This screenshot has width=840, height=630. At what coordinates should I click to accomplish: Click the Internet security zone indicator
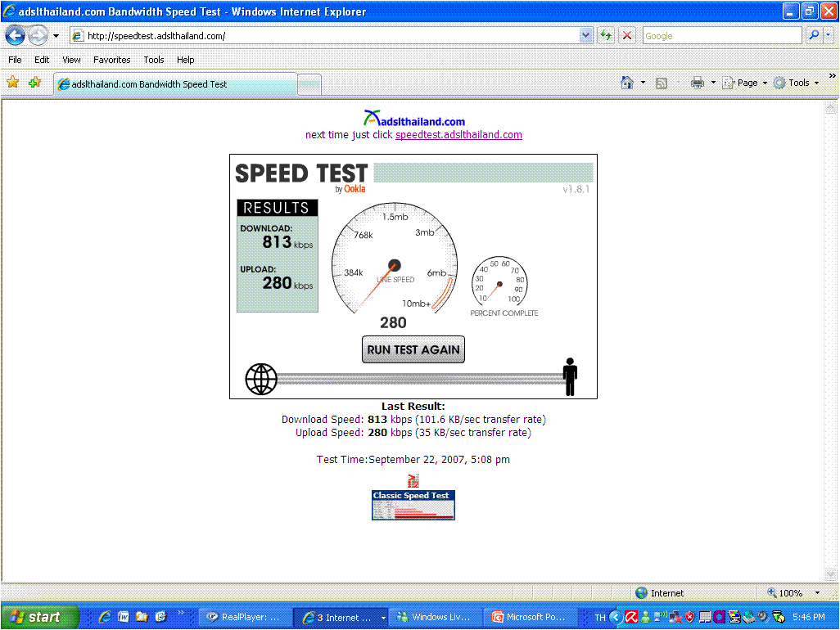[659, 593]
